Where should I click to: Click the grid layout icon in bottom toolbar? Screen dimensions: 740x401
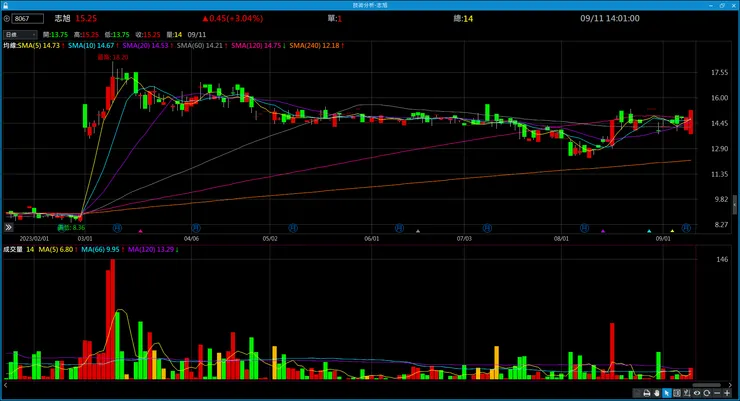pos(677,393)
